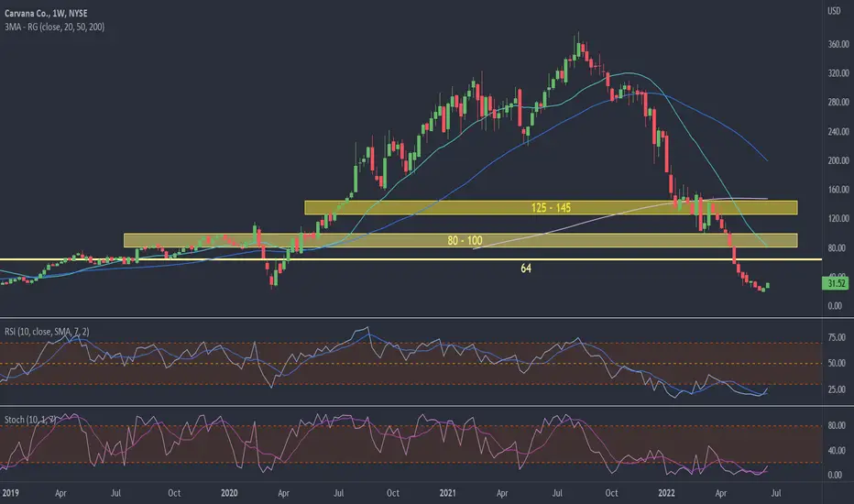Click the 200.00 price axis value
This screenshot has width=854, height=504.
click(838, 160)
